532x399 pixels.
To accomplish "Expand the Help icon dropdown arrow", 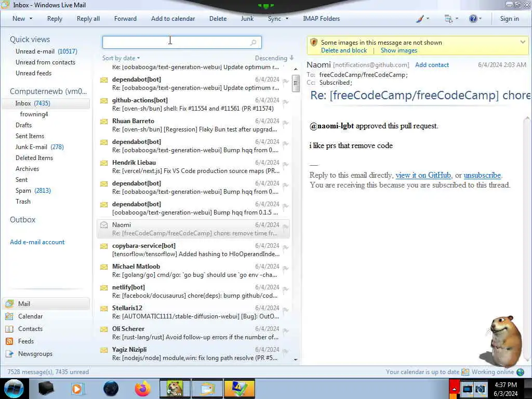I will (480, 19).
